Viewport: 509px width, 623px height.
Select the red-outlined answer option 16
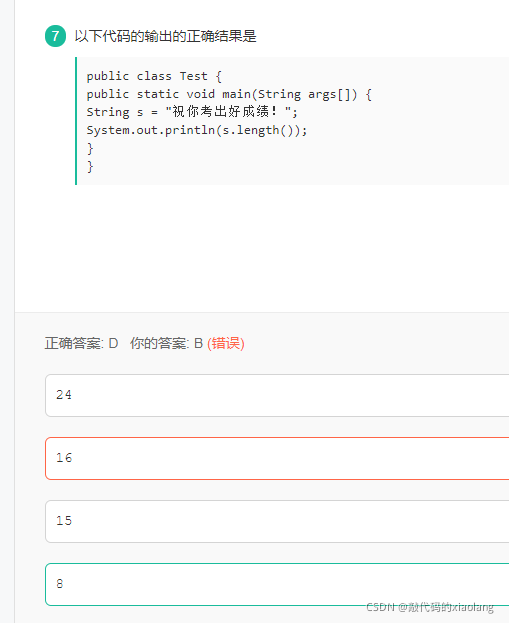277,459
